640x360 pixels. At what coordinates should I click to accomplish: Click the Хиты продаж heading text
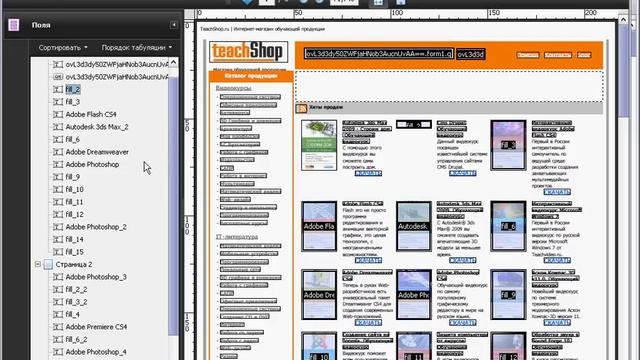[326, 107]
